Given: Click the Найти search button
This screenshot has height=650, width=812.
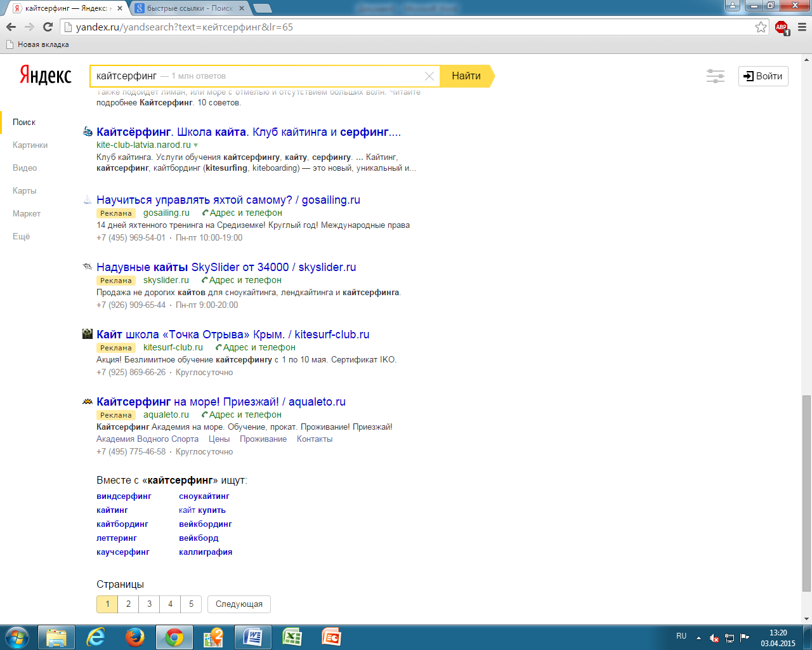Looking at the screenshot, I should click(466, 76).
